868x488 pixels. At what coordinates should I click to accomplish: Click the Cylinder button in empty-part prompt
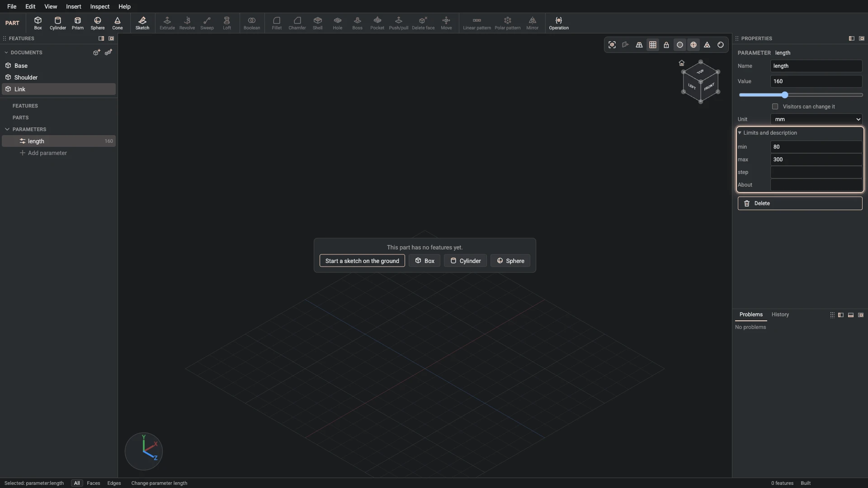(465, 261)
